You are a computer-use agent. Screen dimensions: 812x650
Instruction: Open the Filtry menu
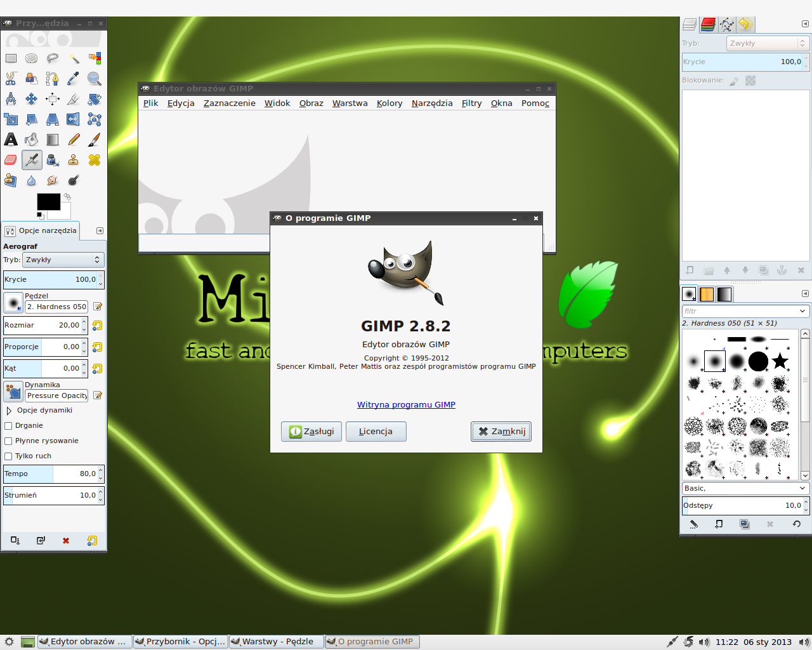[x=471, y=103]
